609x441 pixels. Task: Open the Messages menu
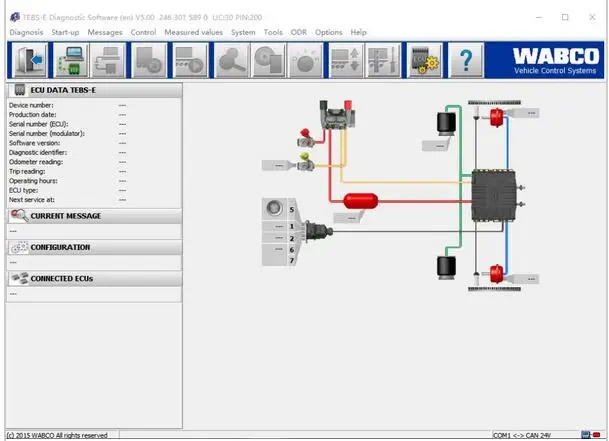(105, 32)
